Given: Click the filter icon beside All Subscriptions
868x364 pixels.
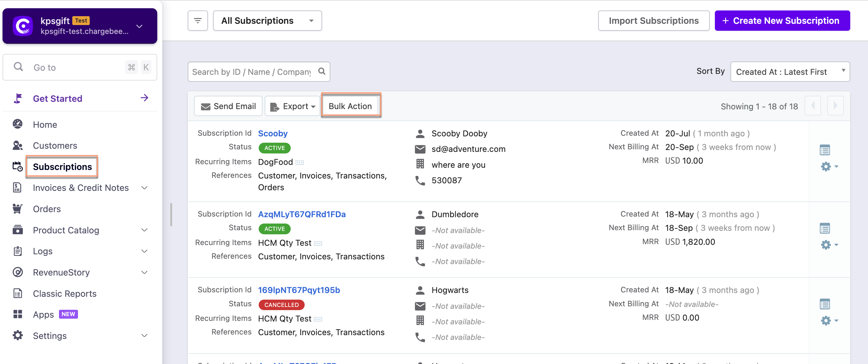Looking at the screenshot, I should click(x=198, y=21).
